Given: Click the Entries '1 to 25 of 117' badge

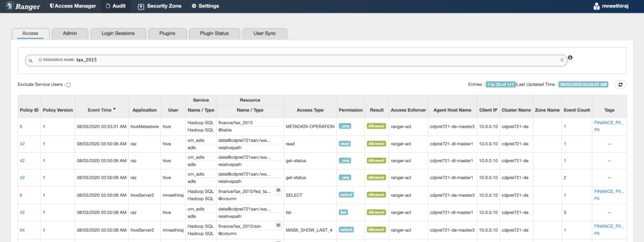Looking at the screenshot, I should pyautogui.click(x=500, y=84).
